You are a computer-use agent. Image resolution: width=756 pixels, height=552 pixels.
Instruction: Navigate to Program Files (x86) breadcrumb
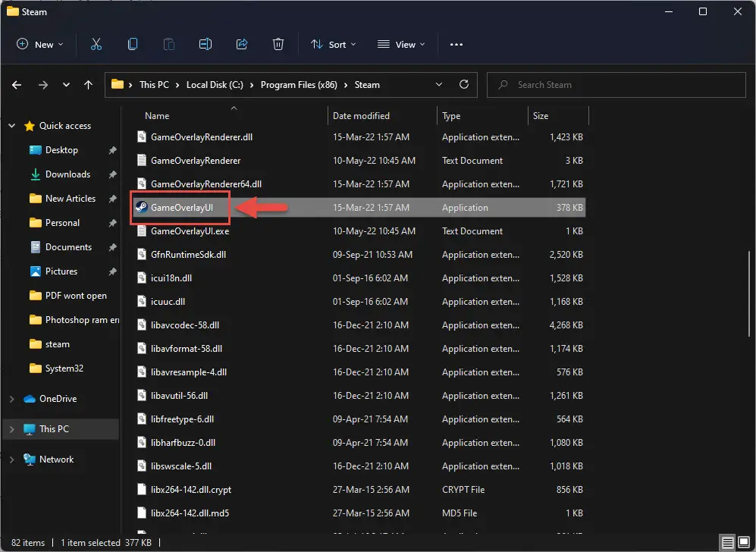click(299, 85)
